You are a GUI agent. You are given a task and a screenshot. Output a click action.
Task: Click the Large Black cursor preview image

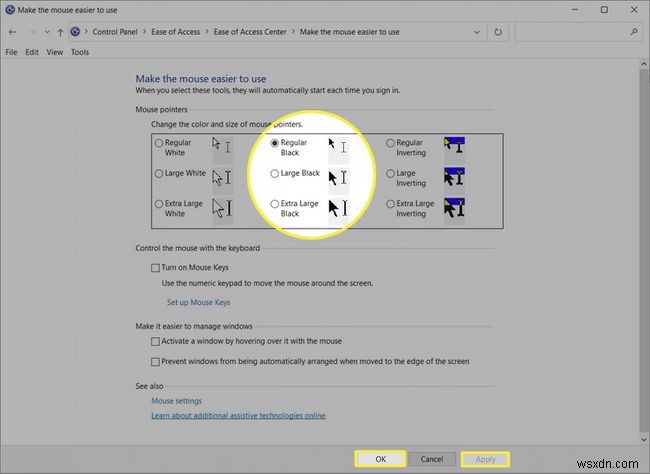pyautogui.click(x=338, y=179)
